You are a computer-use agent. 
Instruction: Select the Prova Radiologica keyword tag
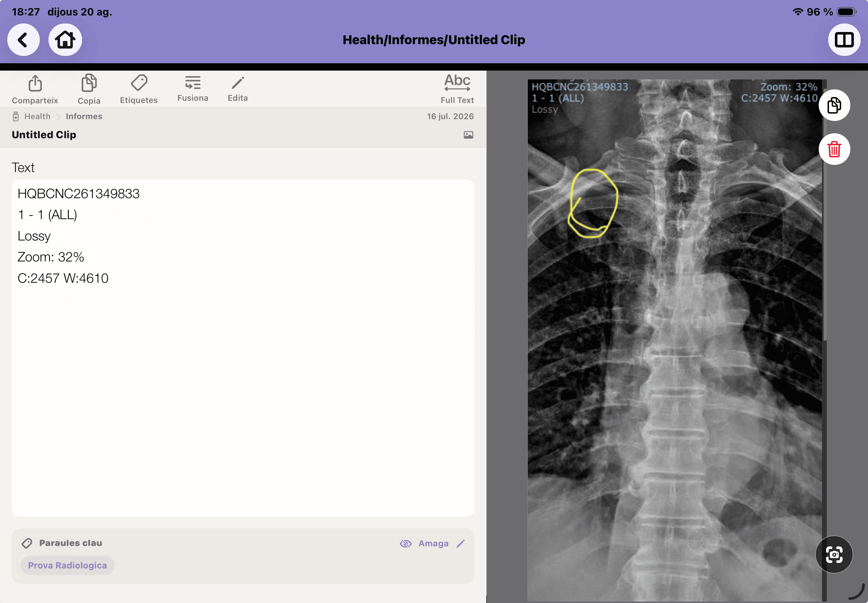[67, 565]
